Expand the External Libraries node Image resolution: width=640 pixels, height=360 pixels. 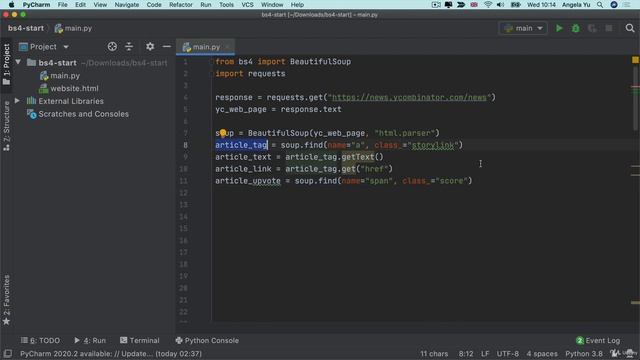[x=17, y=100]
